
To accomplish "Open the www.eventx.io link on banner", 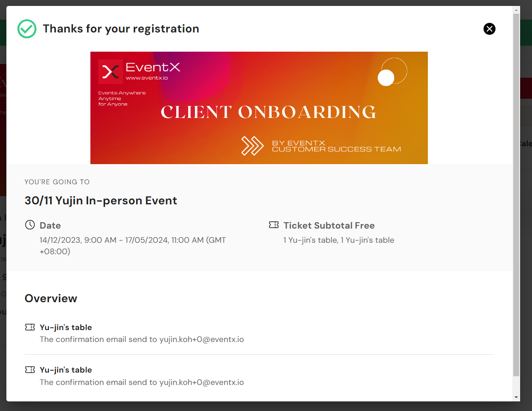I will pos(147,78).
